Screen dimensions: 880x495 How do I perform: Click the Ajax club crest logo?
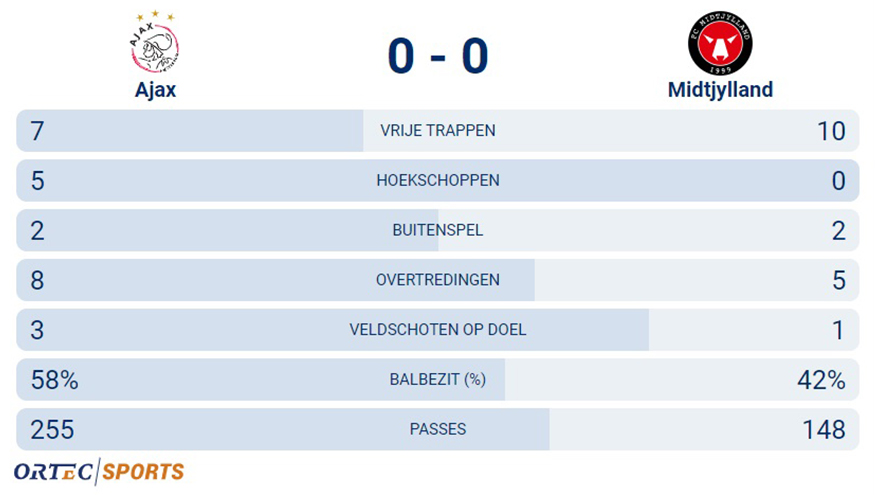point(153,45)
